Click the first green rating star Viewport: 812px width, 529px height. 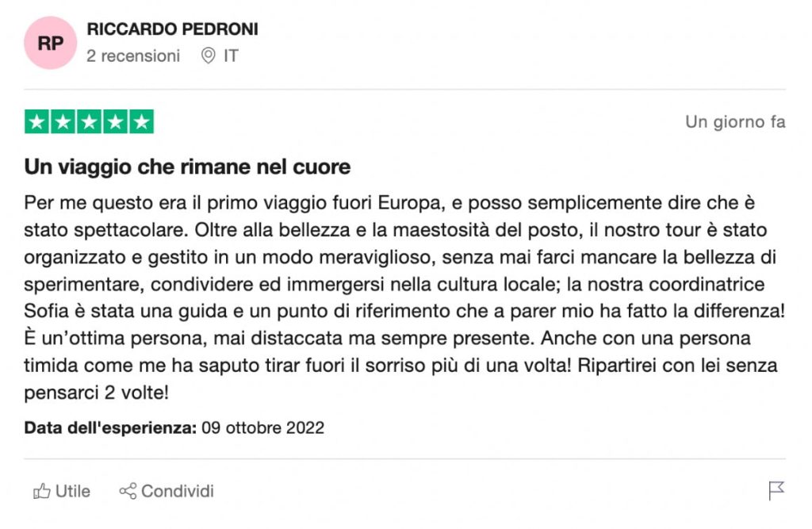(x=36, y=122)
